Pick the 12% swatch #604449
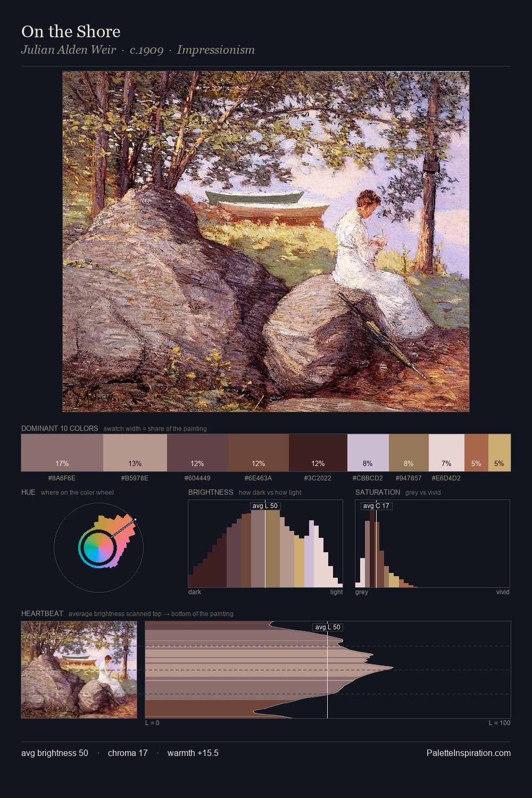Viewport: 532px width, 798px height. [x=197, y=453]
